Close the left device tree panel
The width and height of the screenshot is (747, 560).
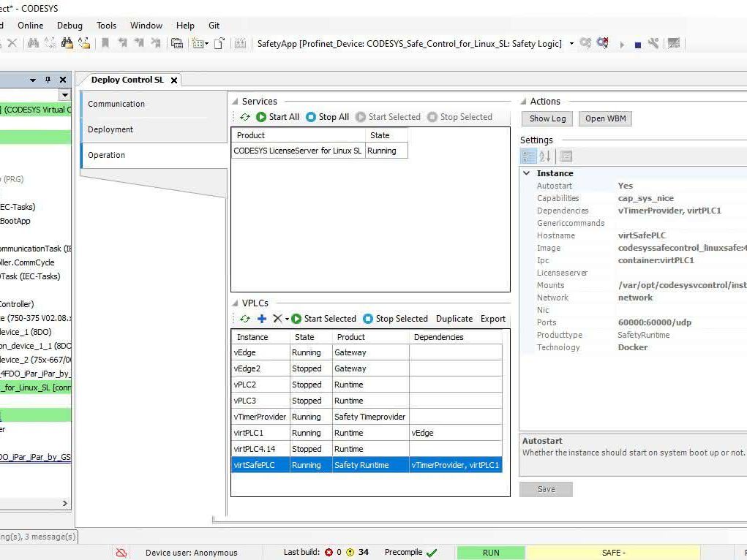pos(62,80)
